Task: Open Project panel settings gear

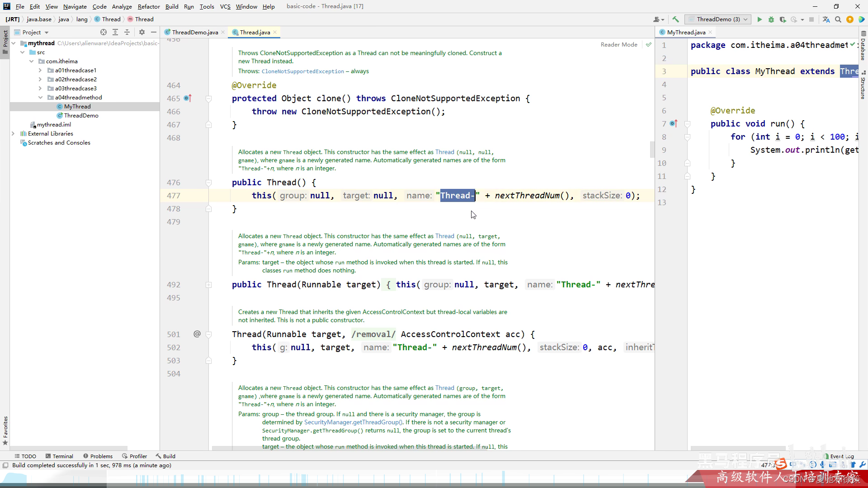Action: tap(142, 32)
